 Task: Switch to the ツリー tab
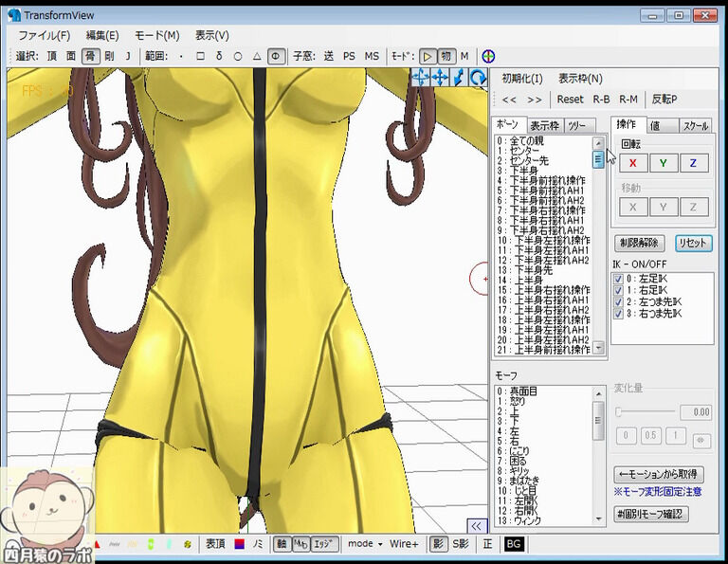(x=577, y=126)
